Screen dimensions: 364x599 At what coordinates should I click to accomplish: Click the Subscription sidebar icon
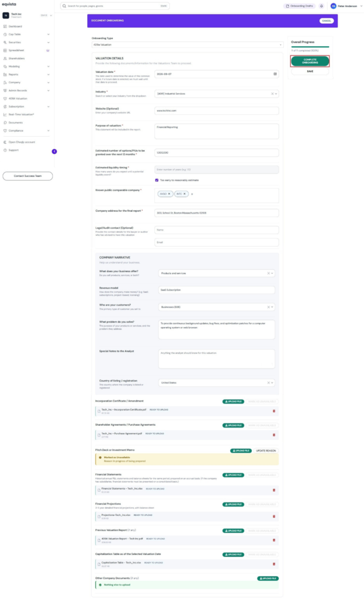[5, 106]
